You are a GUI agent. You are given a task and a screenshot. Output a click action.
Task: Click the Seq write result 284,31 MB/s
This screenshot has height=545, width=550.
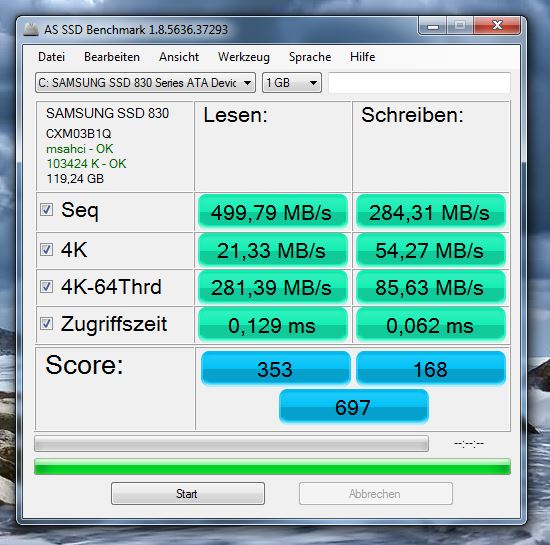coord(431,212)
